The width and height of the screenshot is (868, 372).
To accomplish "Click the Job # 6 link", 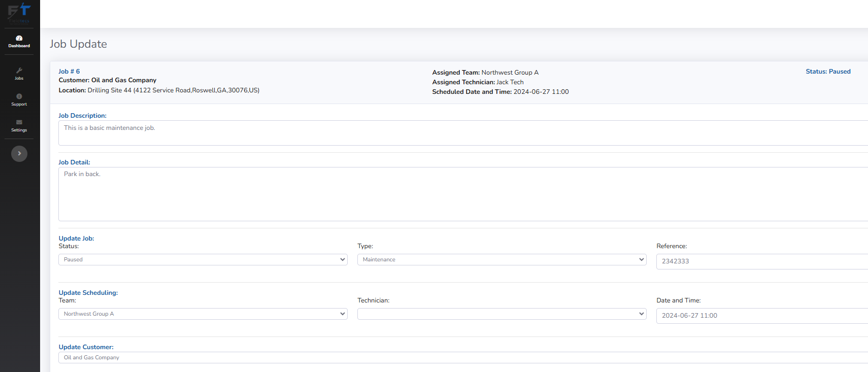I will coord(69,72).
